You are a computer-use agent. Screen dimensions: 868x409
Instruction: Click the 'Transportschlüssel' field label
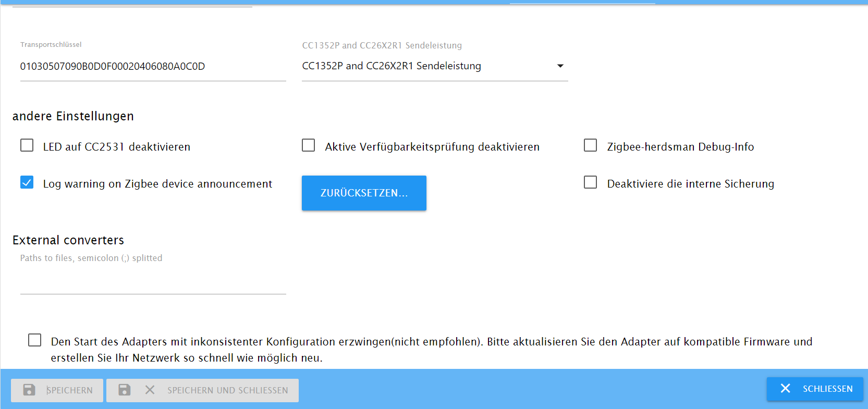[51, 44]
